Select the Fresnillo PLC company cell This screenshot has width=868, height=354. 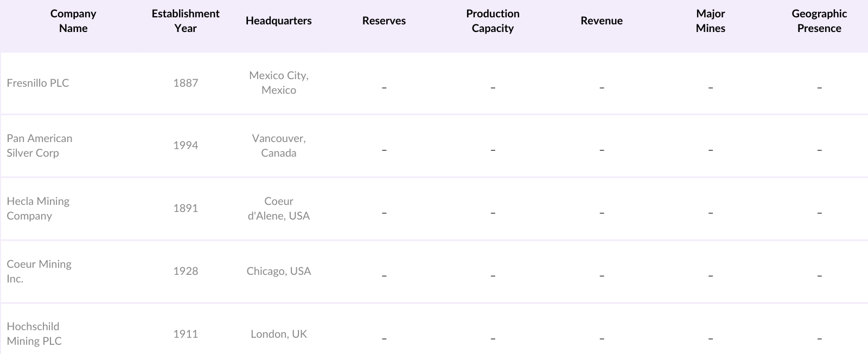click(38, 83)
